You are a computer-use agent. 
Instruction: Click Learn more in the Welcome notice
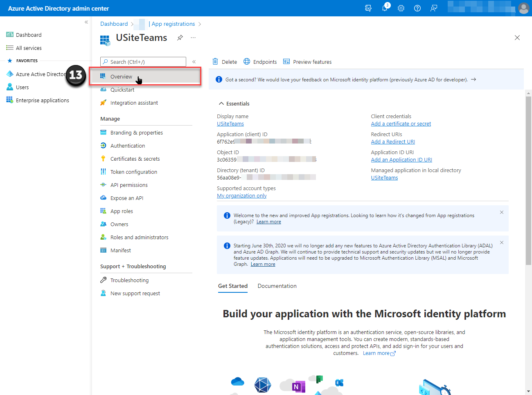pos(269,222)
